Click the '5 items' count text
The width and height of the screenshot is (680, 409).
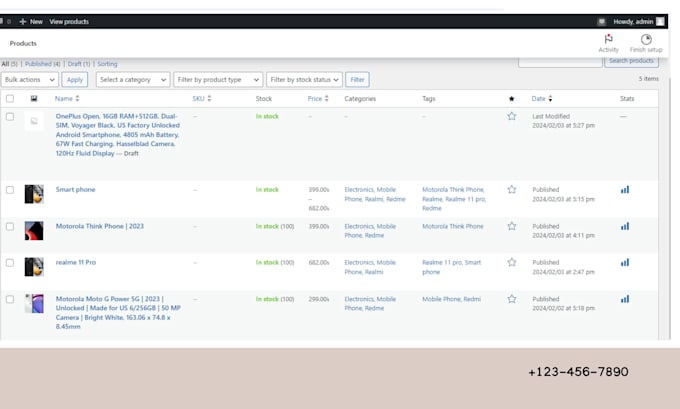point(648,79)
